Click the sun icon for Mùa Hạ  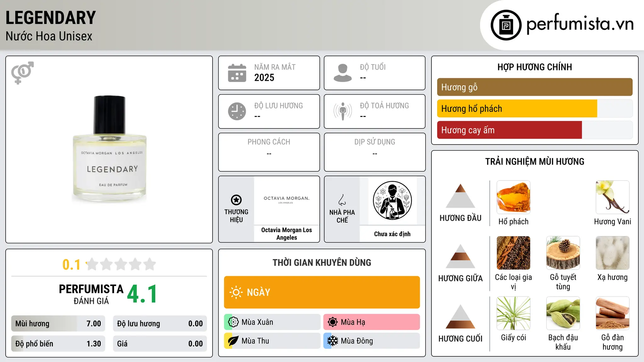click(x=333, y=322)
